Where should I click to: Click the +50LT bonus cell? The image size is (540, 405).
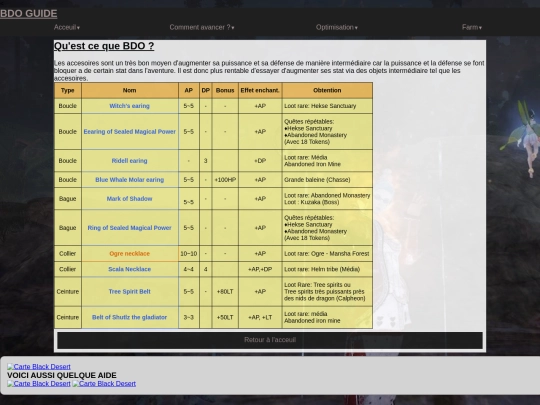click(x=225, y=317)
